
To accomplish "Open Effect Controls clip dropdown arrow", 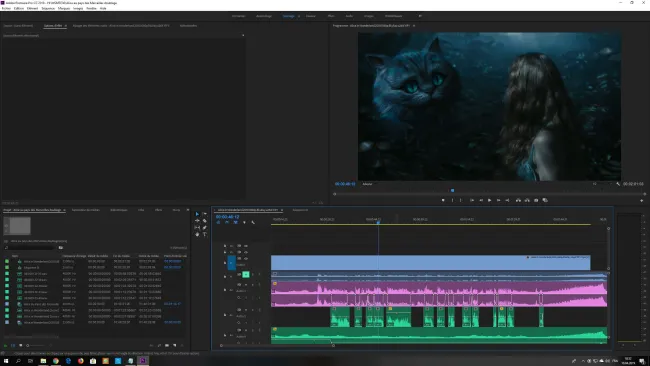I will click(x=243, y=36).
